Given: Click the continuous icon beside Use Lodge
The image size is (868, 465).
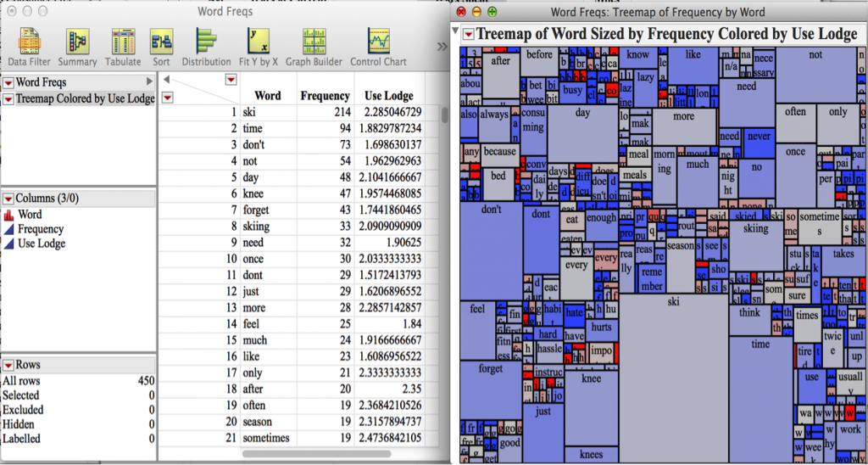Looking at the screenshot, I should click(x=8, y=244).
